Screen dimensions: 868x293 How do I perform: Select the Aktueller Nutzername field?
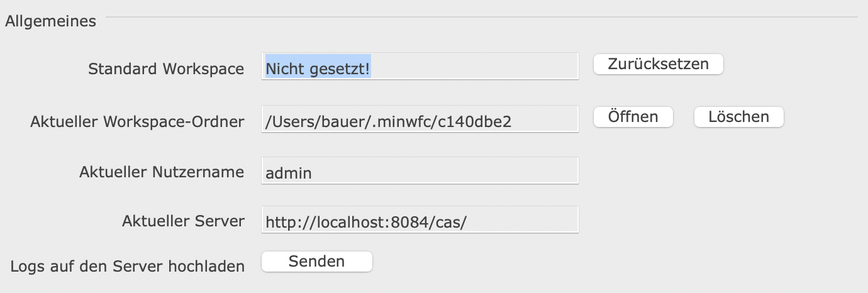point(420,171)
